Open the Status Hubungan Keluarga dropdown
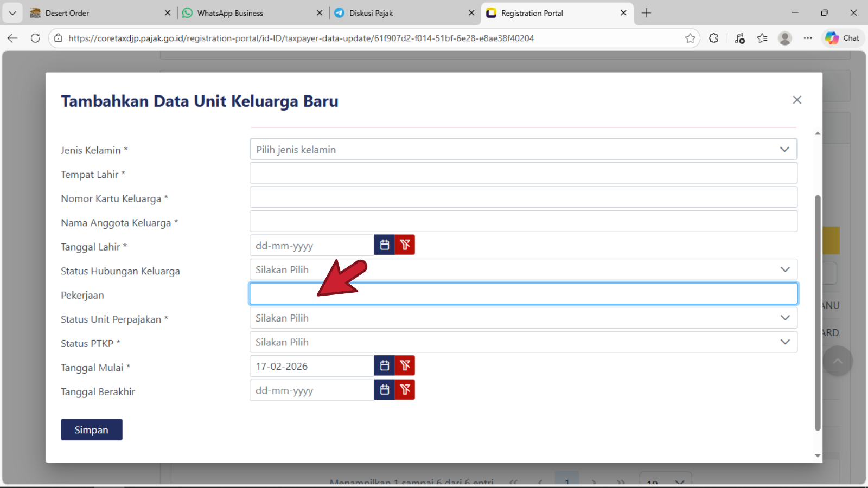 click(523, 270)
